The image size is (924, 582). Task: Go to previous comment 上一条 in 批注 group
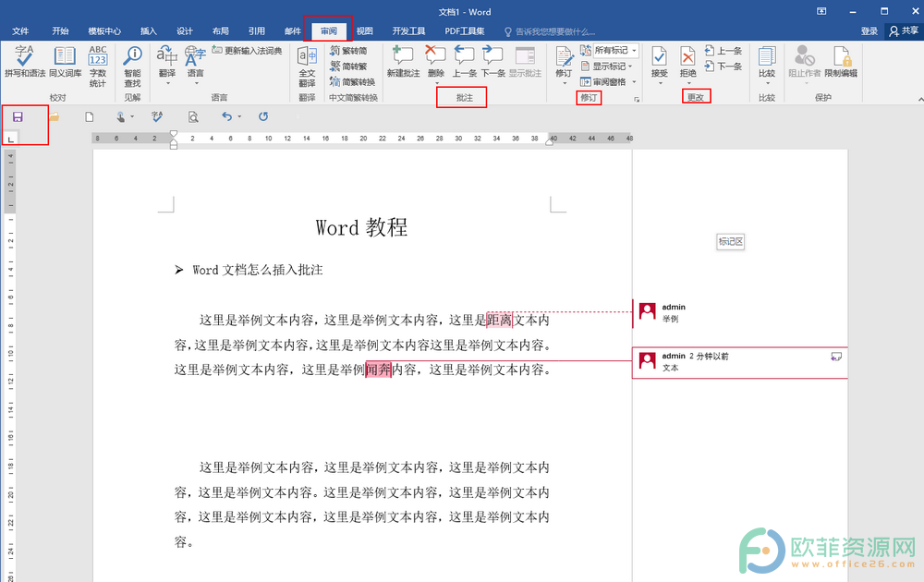click(465, 61)
